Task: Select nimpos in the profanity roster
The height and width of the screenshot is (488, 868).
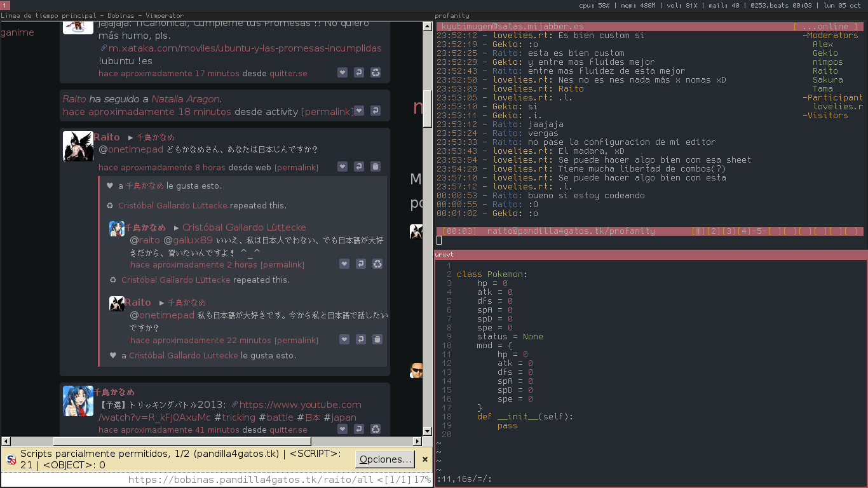Action: [828, 62]
